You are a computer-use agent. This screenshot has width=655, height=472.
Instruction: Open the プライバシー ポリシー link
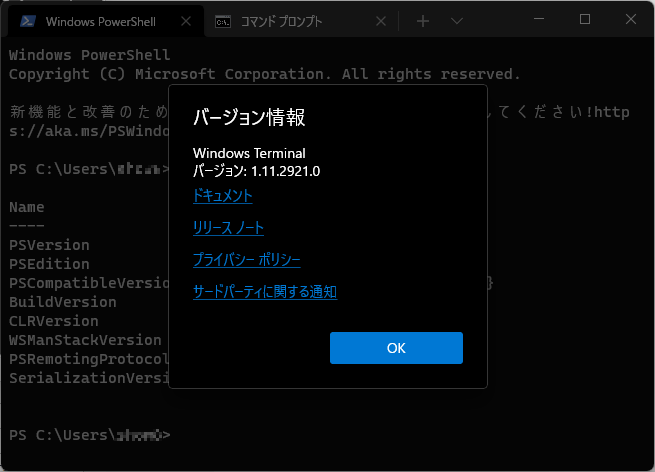pyautogui.click(x=246, y=259)
